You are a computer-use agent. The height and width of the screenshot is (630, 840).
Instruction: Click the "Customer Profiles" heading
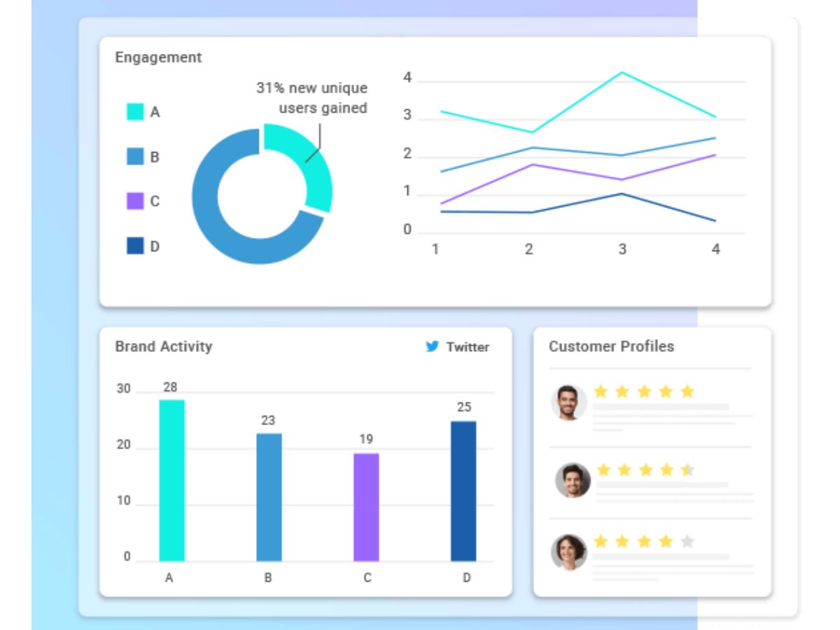[612, 346]
